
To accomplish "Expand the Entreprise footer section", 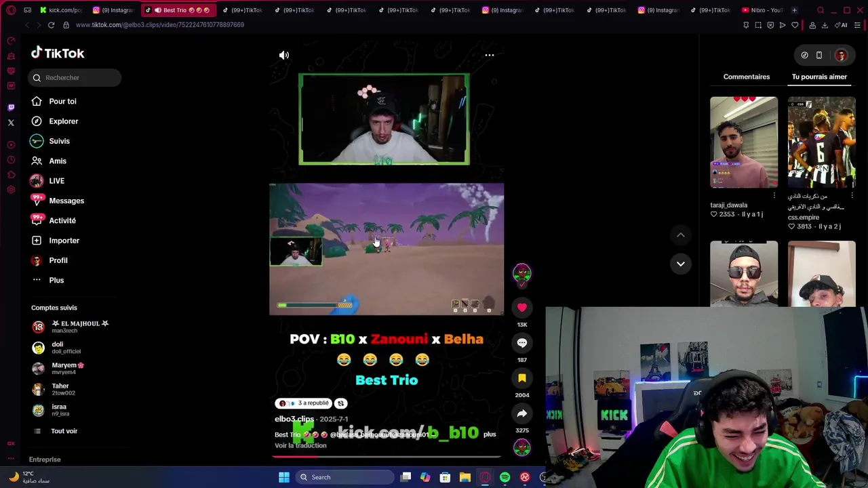I will click(45, 460).
